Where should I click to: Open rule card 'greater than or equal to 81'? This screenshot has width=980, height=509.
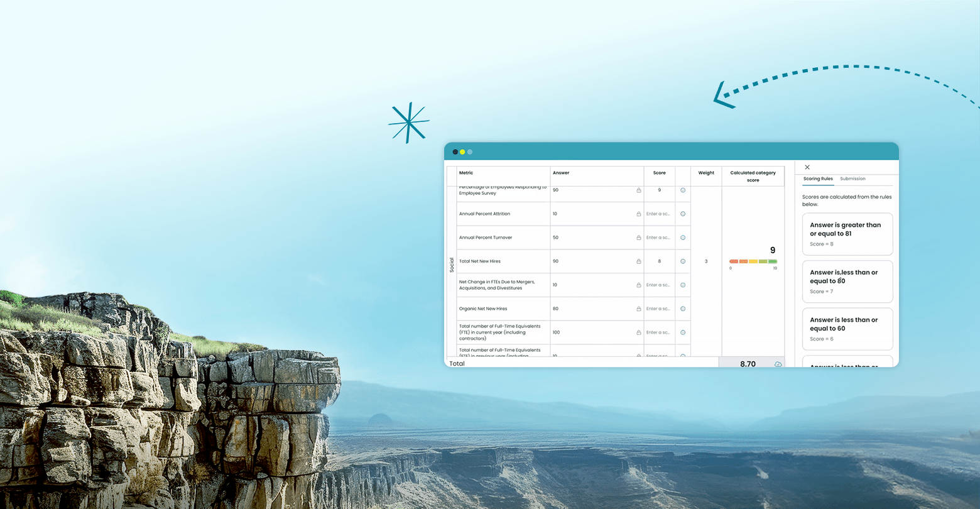pos(847,234)
